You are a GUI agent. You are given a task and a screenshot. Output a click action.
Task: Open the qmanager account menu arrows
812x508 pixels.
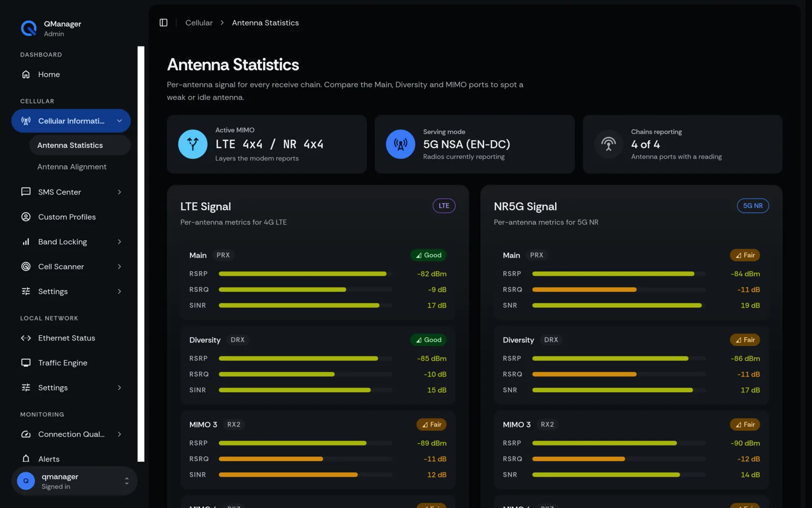[127, 481]
